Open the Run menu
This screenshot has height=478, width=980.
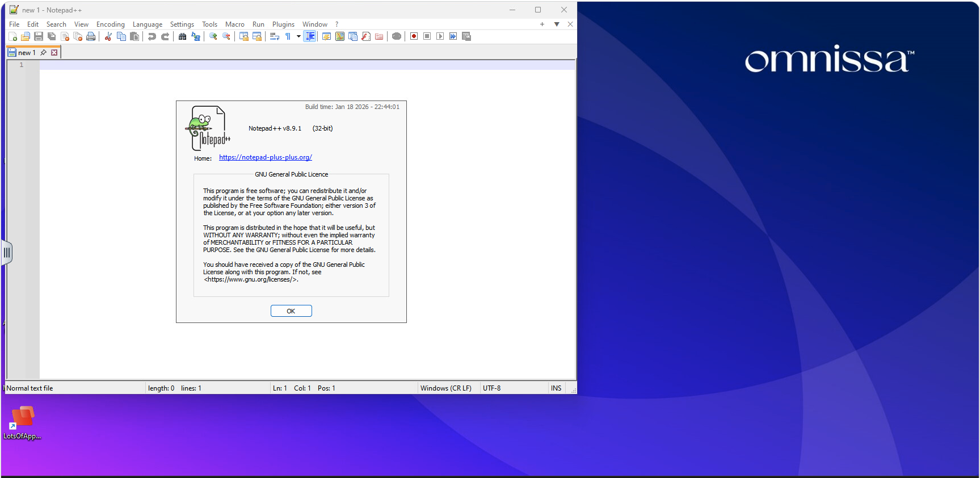[258, 24]
